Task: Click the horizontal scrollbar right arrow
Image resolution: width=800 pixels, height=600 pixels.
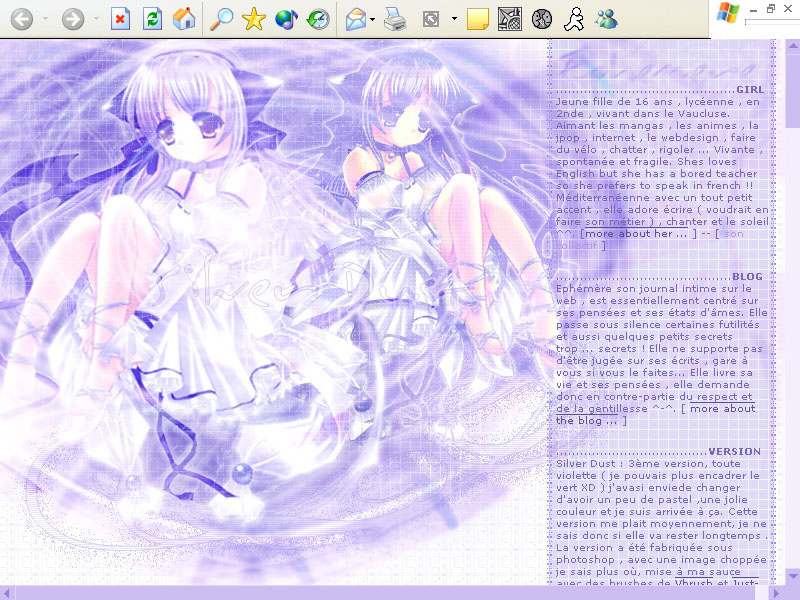Action: tap(778, 593)
